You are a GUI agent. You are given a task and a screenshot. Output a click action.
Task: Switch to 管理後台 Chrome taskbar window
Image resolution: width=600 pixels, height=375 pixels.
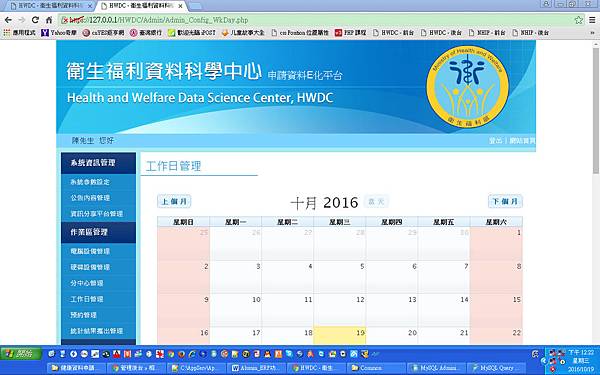137,368
